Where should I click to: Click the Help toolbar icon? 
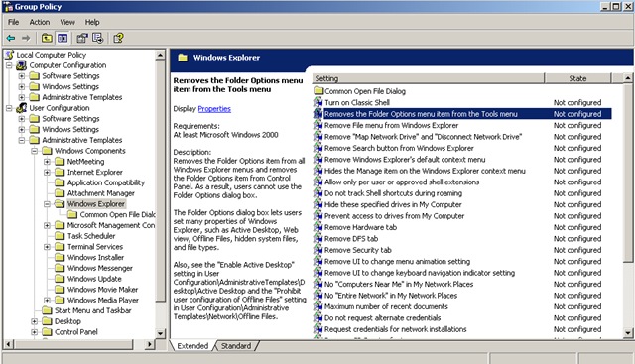118,38
